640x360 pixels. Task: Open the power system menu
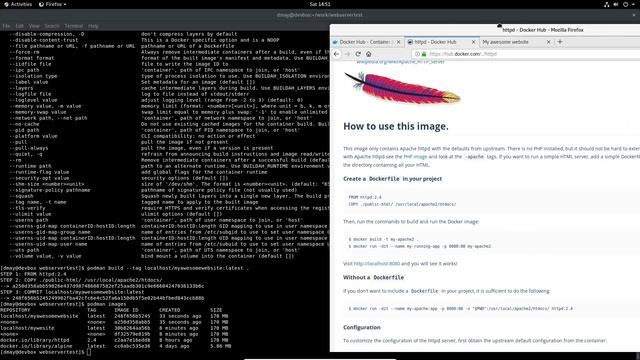click(626, 4)
